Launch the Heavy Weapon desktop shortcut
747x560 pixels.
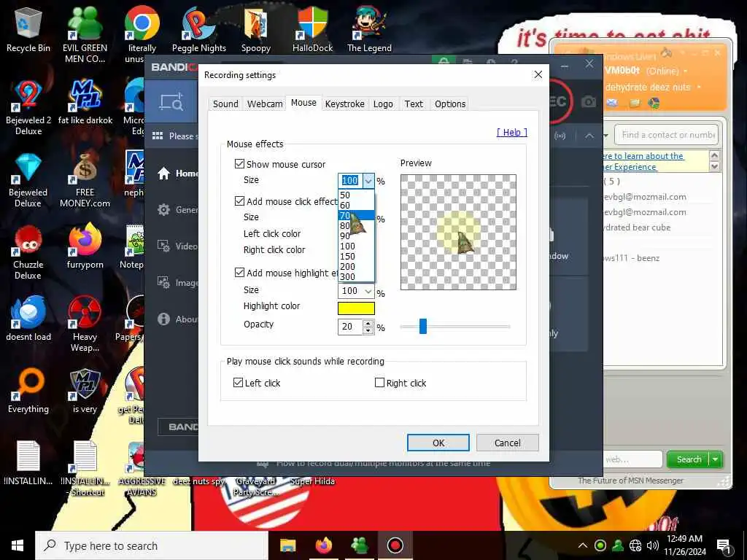85,324
